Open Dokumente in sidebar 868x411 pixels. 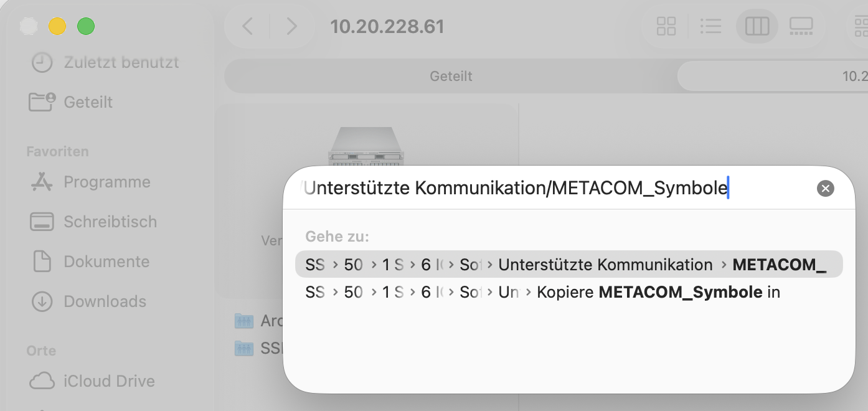(106, 262)
